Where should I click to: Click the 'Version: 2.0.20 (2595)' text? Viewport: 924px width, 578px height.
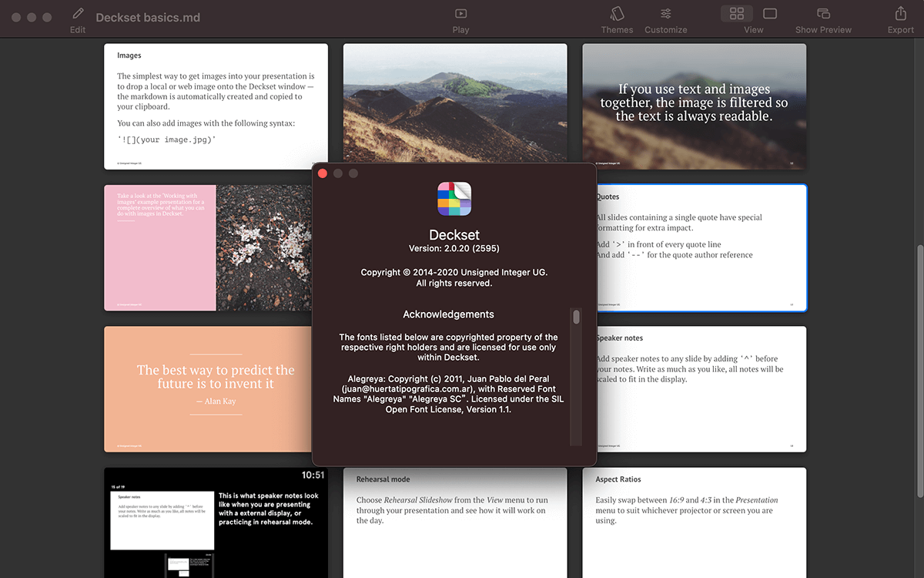(x=454, y=248)
